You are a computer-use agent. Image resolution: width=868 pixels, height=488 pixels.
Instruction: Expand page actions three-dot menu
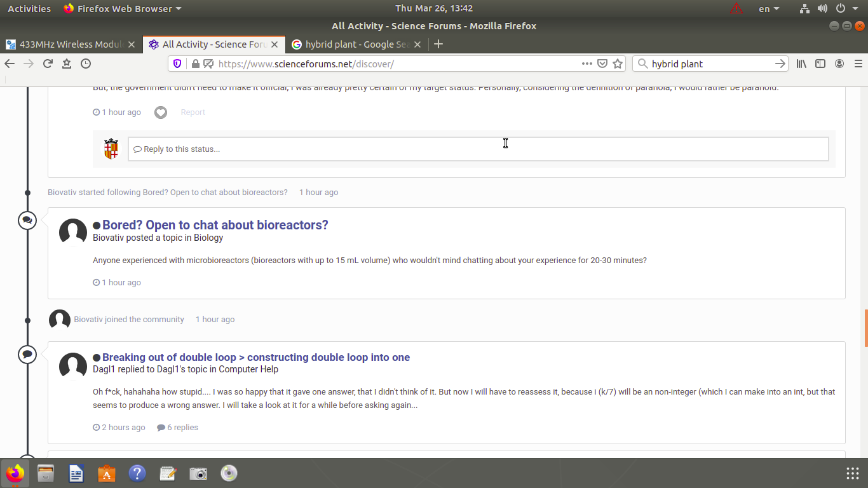(587, 64)
